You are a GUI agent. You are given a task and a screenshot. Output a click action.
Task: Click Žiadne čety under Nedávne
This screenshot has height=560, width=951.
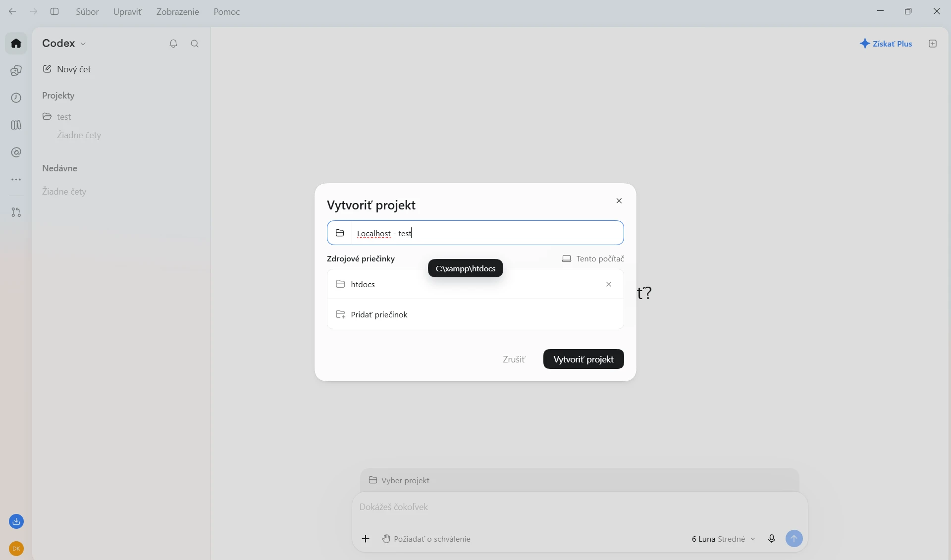coord(64,192)
